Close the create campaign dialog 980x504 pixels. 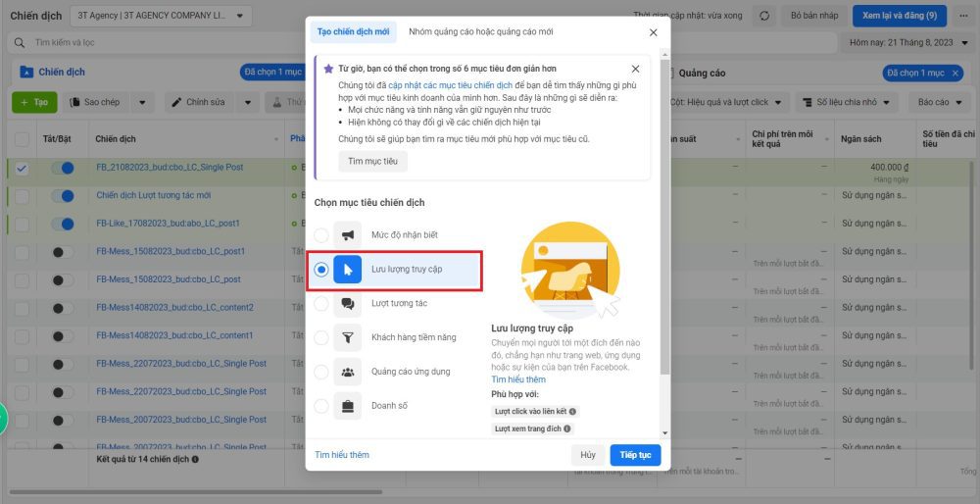(x=653, y=32)
